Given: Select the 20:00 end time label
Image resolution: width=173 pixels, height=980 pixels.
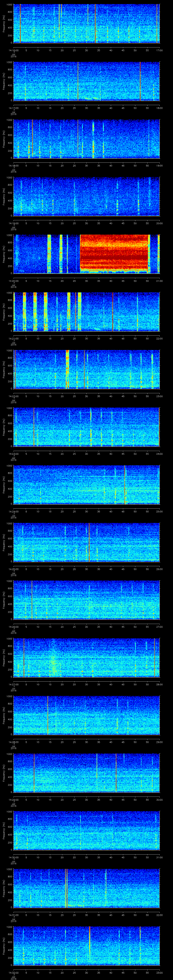Looking at the screenshot, I should pos(159,223).
